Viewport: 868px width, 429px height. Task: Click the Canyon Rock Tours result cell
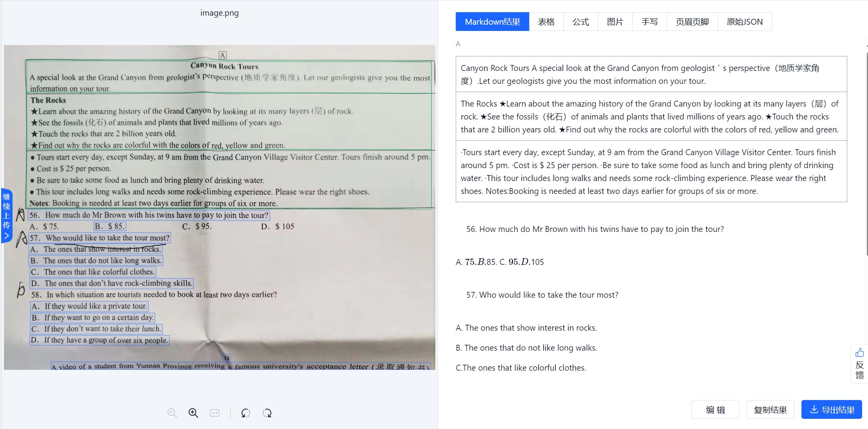pos(651,74)
